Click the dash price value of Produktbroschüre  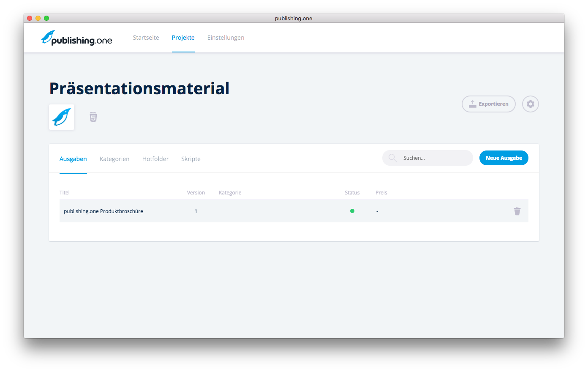(x=377, y=211)
